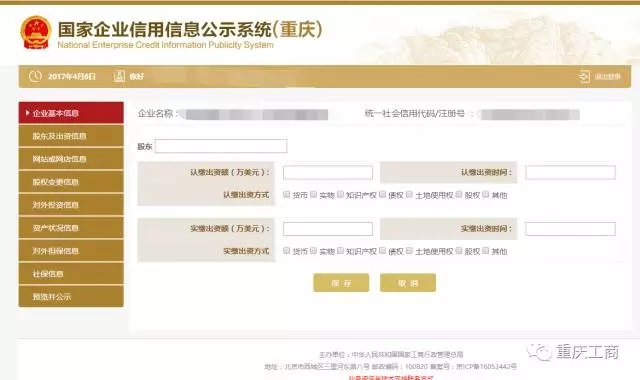Image resolution: width=640 pixels, height=380 pixels.
Task: Check 股权 under 认缴出资方式
Action: (459, 194)
